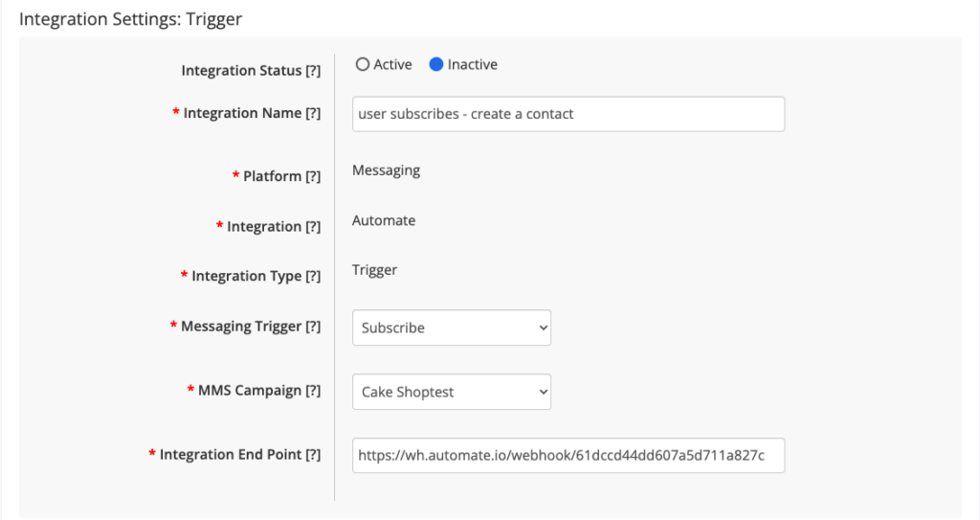Click the [?] help next to Integration Type
The width and height of the screenshot is (980, 520).
(313, 276)
